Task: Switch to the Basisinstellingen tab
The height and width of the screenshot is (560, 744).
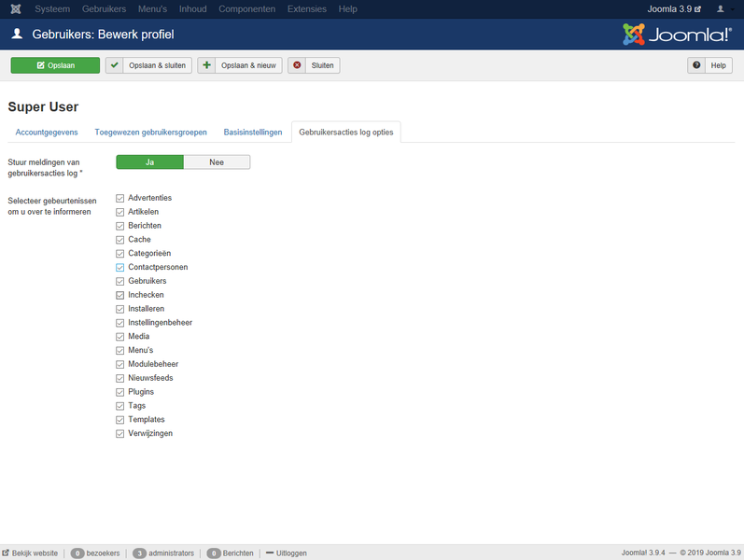Action: coord(253,133)
